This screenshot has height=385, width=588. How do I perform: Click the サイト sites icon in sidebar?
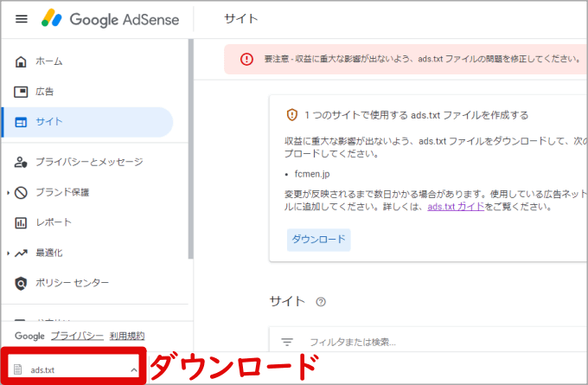pyautogui.click(x=21, y=122)
